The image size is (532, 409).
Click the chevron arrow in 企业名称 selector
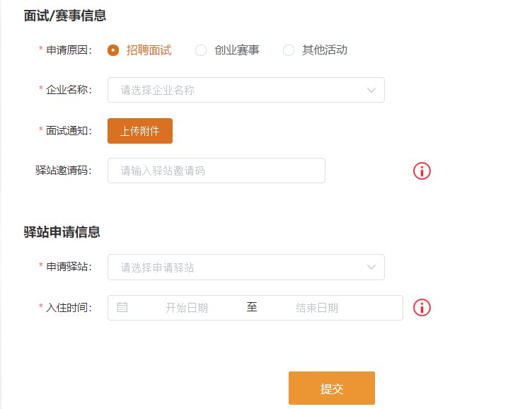pos(372,90)
